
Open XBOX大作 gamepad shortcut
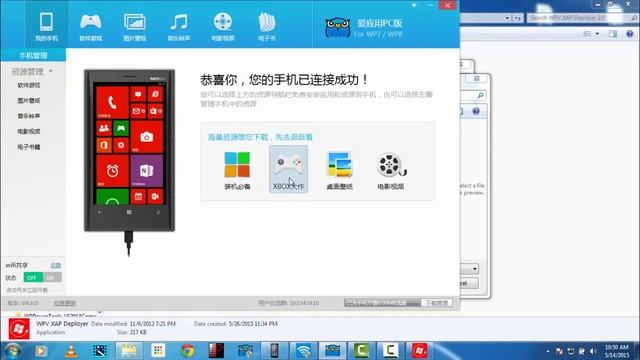click(x=289, y=169)
